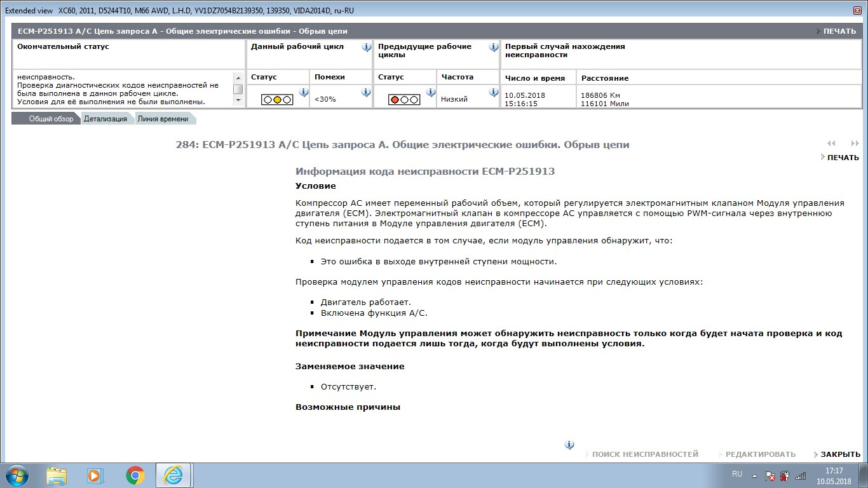Open network signal tray icon
This screenshot has height=488, width=868.
click(x=801, y=475)
